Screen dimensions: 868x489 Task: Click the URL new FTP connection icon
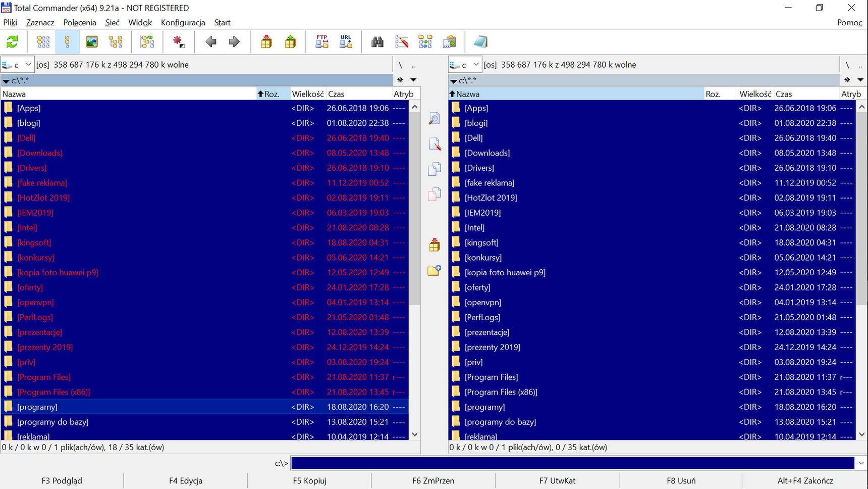pos(346,42)
